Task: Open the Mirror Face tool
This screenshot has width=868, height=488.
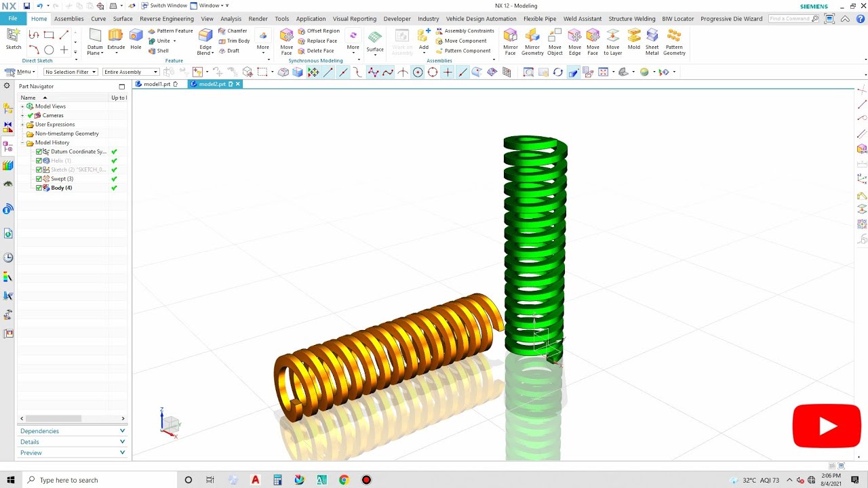Action: pyautogui.click(x=510, y=41)
